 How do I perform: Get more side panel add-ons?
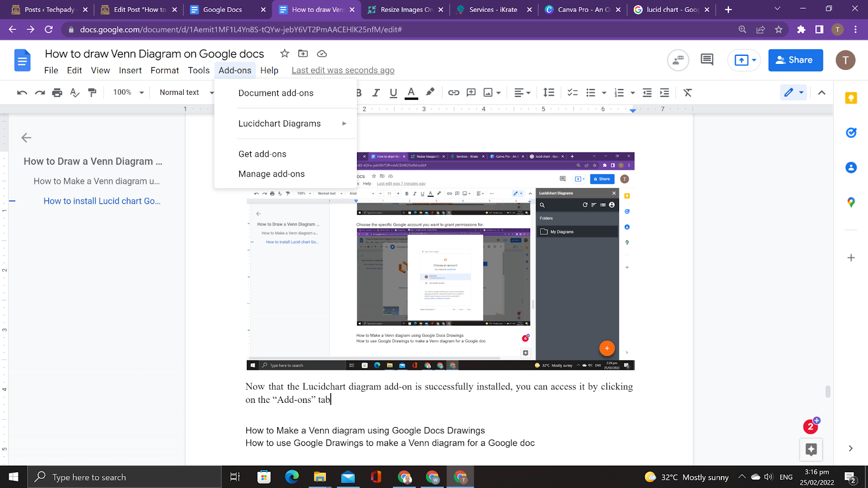point(851,258)
